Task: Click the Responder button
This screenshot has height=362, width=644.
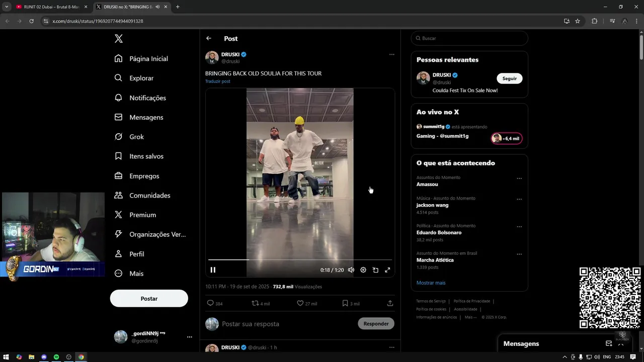Action: [x=376, y=324]
